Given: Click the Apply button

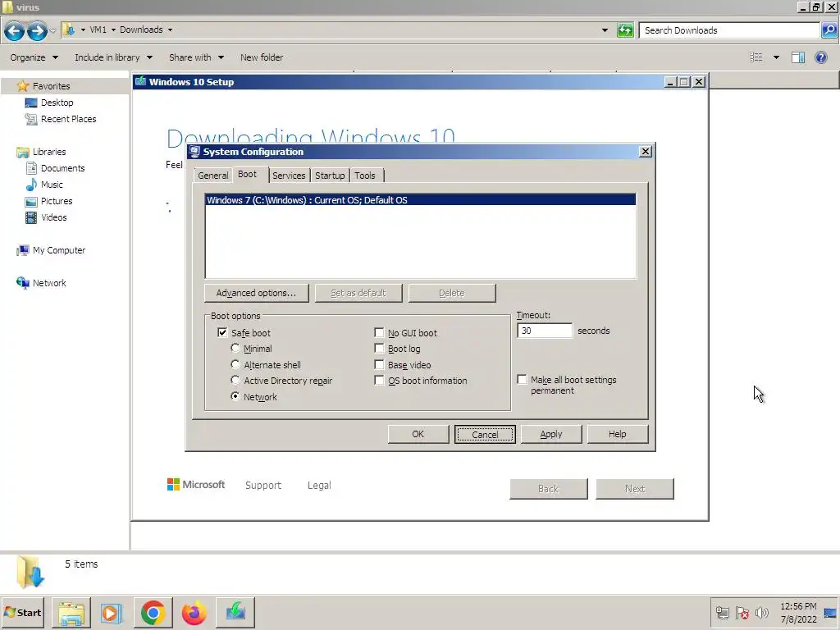Looking at the screenshot, I should [x=551, y=435].
